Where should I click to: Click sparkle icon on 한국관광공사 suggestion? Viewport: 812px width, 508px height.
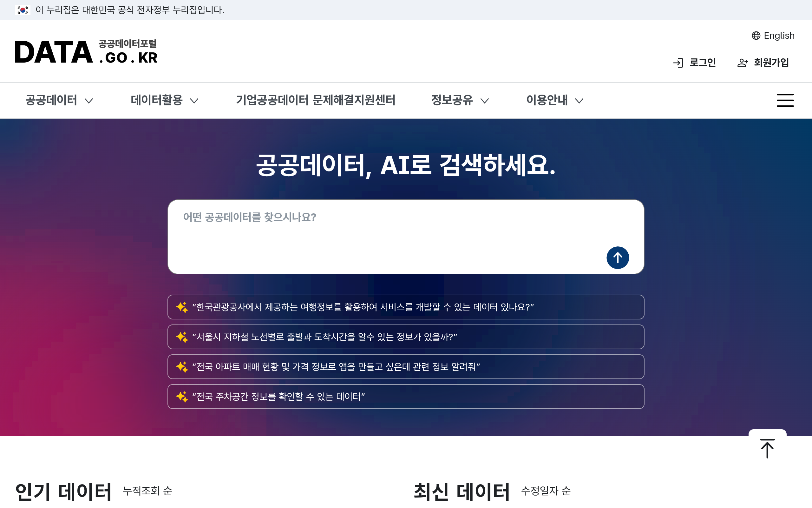pos(182,307)
